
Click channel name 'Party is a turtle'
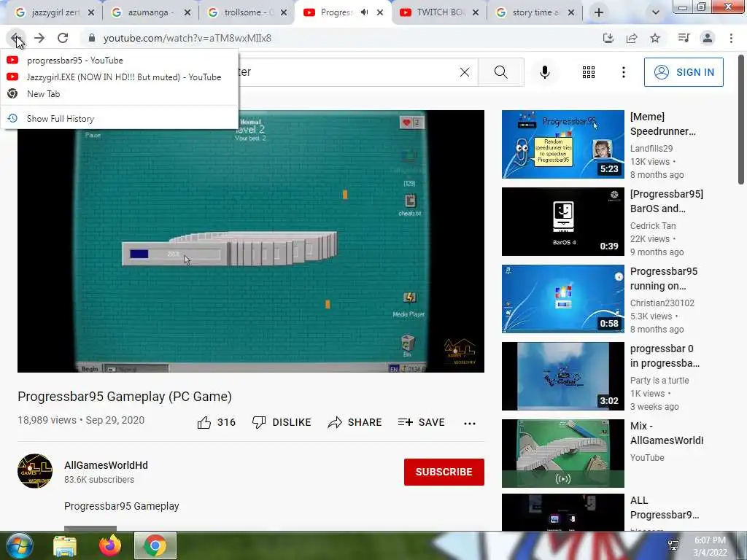click(x=659, y=380)
